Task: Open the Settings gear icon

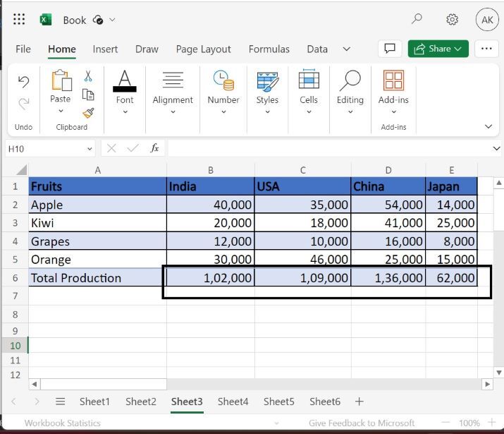Action: 453,20
